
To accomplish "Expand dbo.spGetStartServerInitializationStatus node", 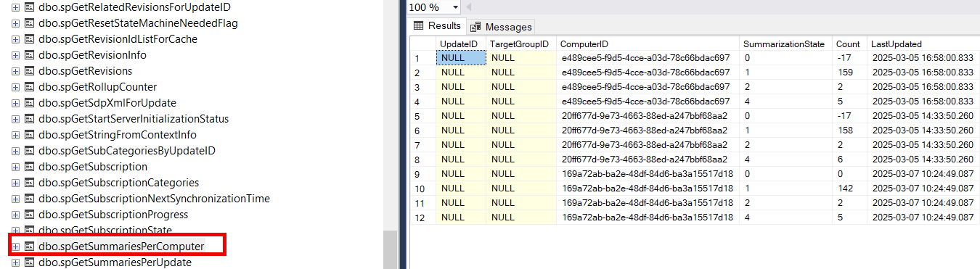I will (16, 119).
